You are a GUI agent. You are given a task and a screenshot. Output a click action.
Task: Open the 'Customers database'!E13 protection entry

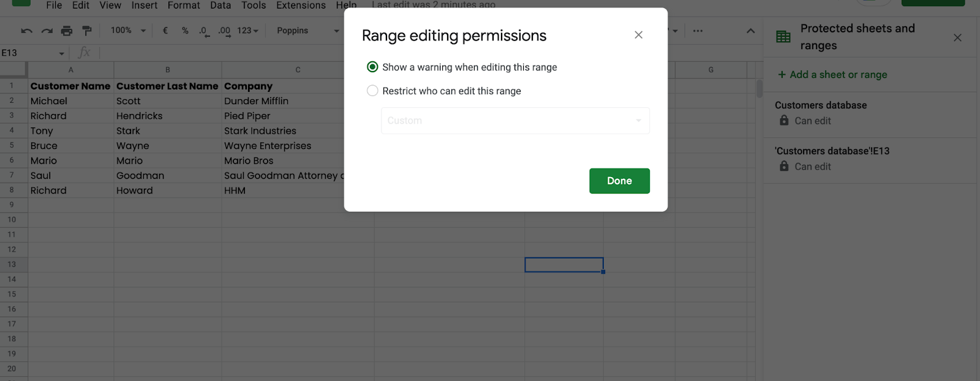pos(870,160)
